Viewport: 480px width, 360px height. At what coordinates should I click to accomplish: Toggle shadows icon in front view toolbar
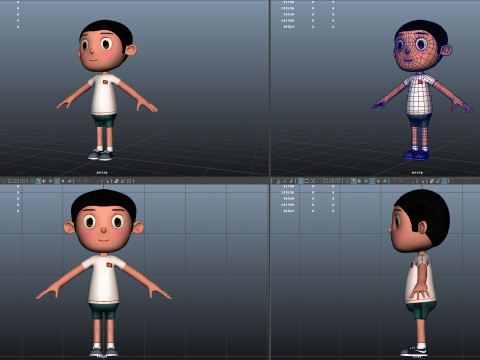70,181
